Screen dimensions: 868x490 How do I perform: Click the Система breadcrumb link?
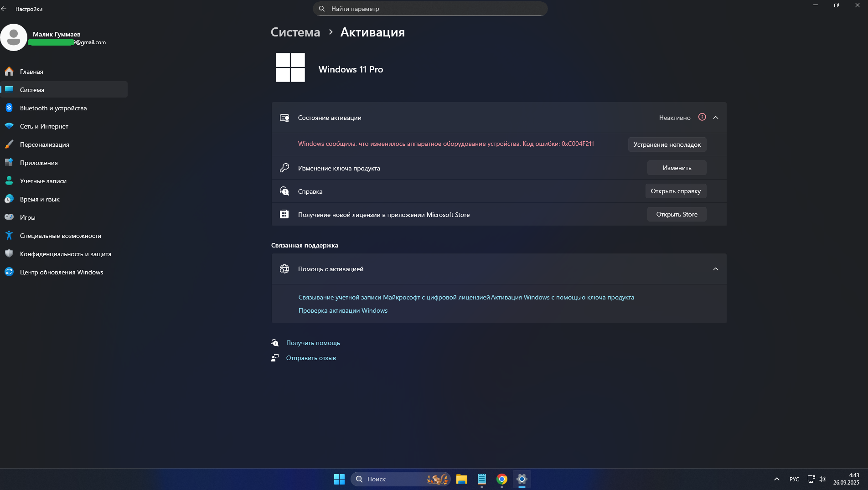coord(295,32)
